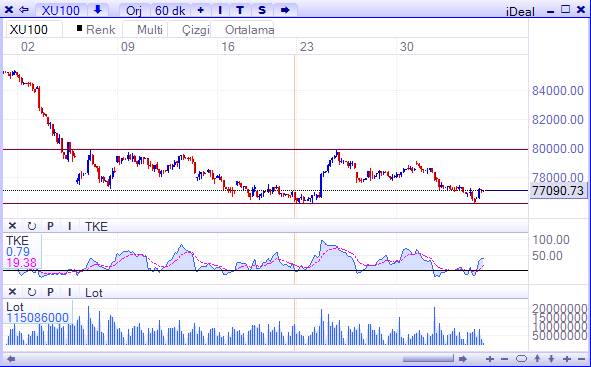The height and width of the screenshot is (367, 591).
Task: Click the S button in top toolbar
Action: [262, 10]
